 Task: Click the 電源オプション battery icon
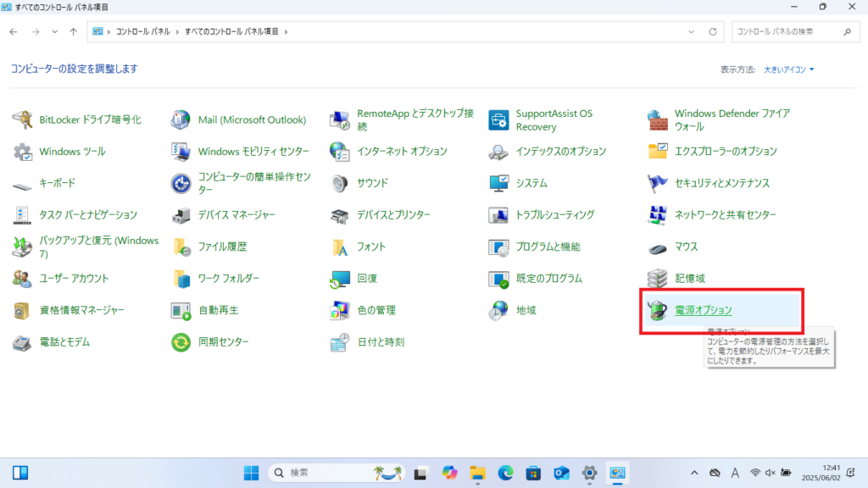pos(657,310)
